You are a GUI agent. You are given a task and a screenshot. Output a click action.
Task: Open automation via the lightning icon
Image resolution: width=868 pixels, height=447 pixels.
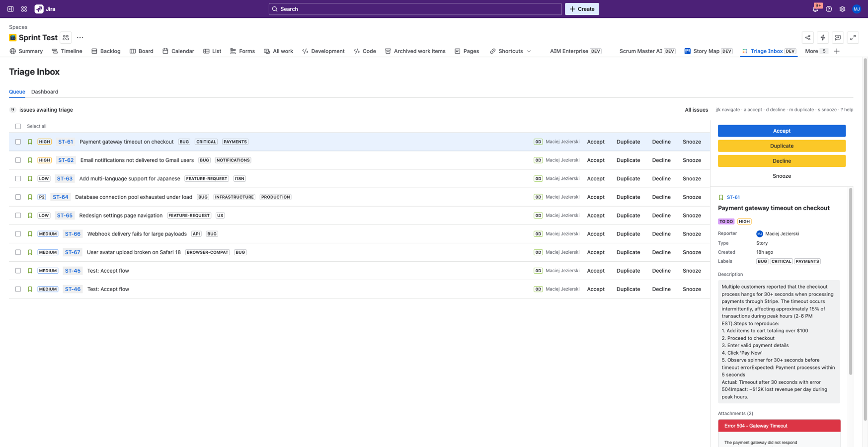tap(823, 37)
